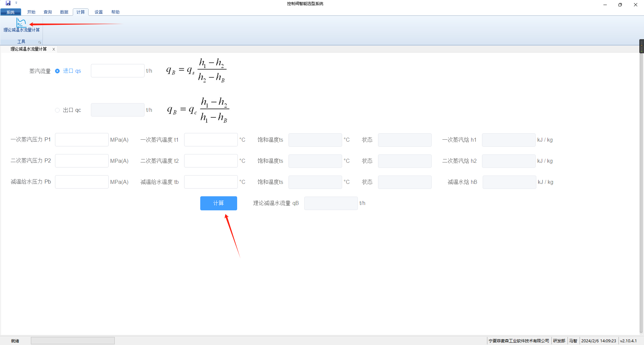This screenshot has height=345, width=644.
Task: Click the save floppy disk icon
Action: [x=8, y=3]
